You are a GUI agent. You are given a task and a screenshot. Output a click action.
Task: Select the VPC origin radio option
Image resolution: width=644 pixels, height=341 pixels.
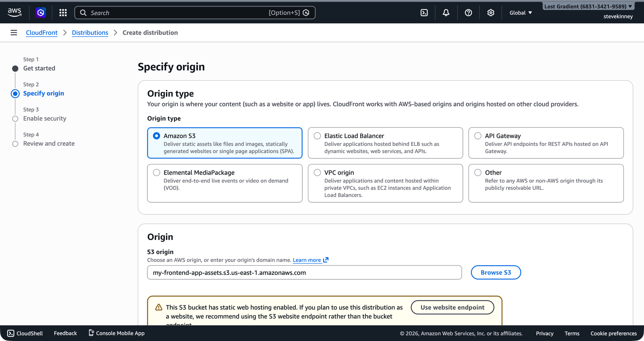(x=317, y=173)
